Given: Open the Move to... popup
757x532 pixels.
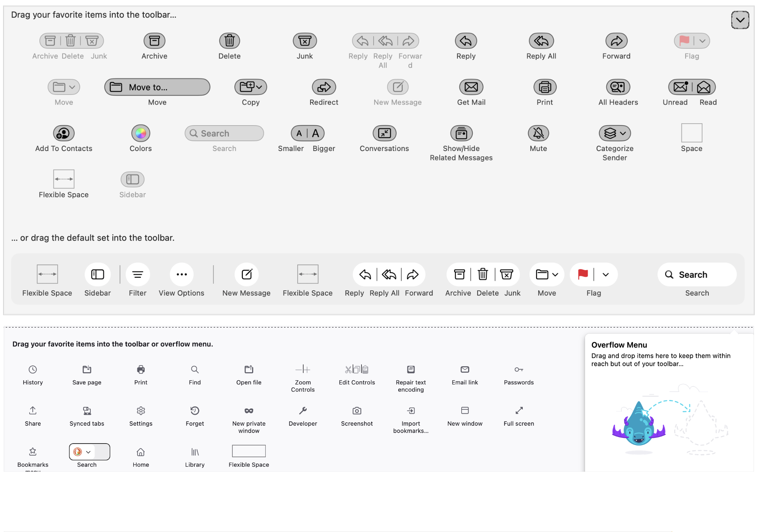Looking at the screenshot, I should pyautogui.click(x=157, y=87).
